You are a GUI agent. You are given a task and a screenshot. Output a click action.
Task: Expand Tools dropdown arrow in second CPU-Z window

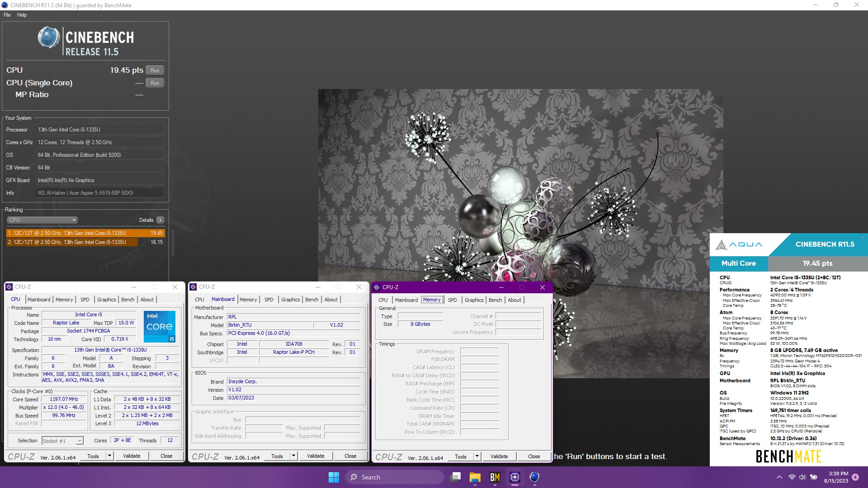pyautogui.click(x=293, y=456)
